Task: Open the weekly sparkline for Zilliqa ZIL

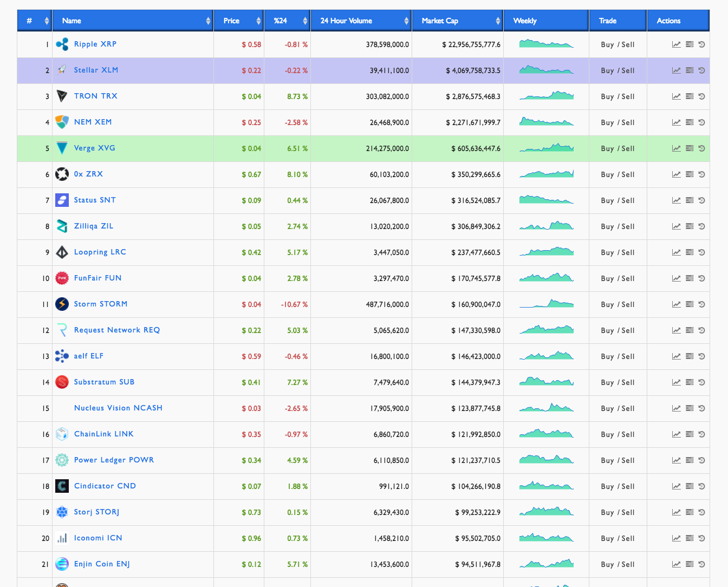Action: (x=546, y=225)
